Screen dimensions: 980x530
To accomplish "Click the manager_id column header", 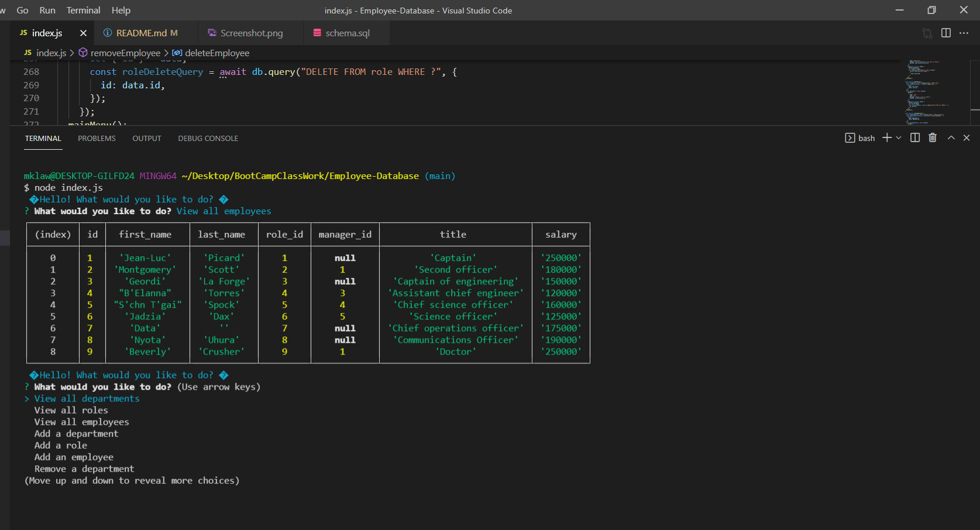I will (345, 235).
